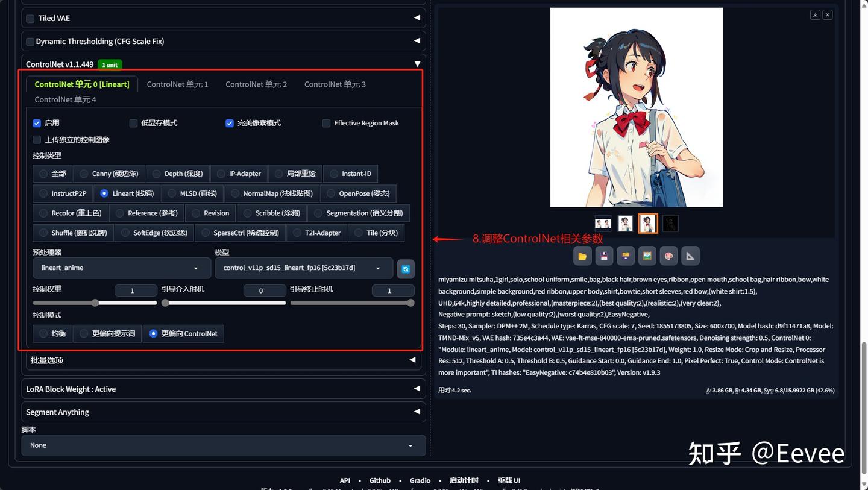The height and width of the screenshot is (490, 868).
Task: Click the floppy disk save image icon
Action: coord(604,256)
